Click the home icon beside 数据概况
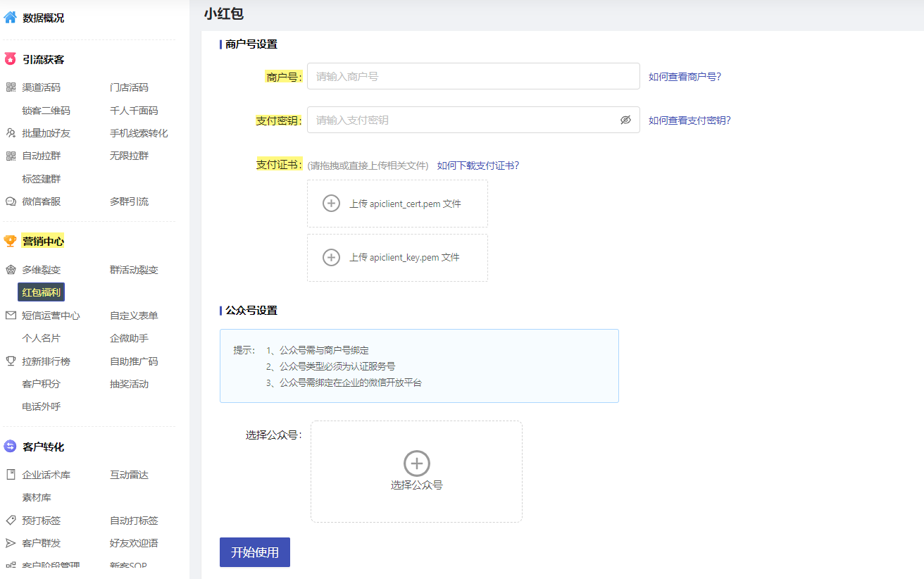 (11, 18)
